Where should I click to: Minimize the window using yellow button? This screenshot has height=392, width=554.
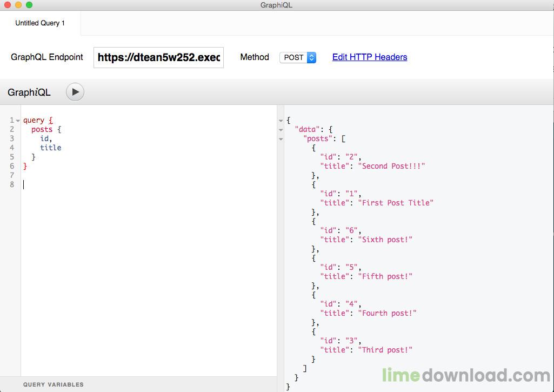[18, 5]
